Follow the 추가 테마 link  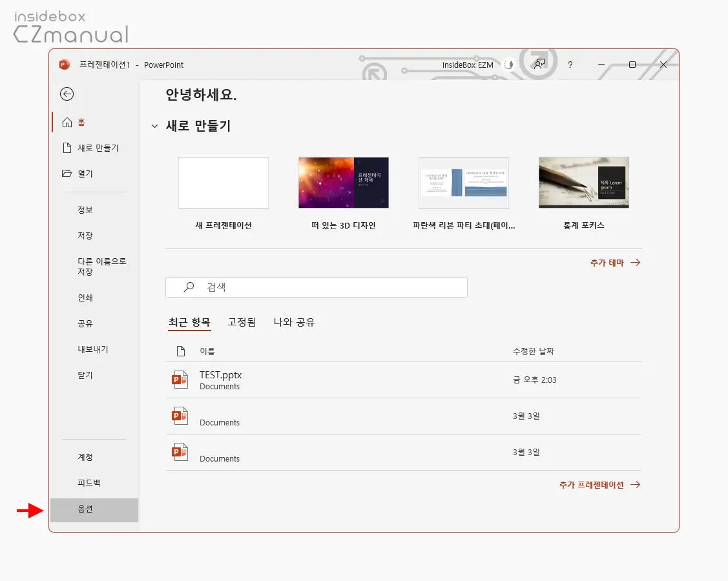(615, 263)
